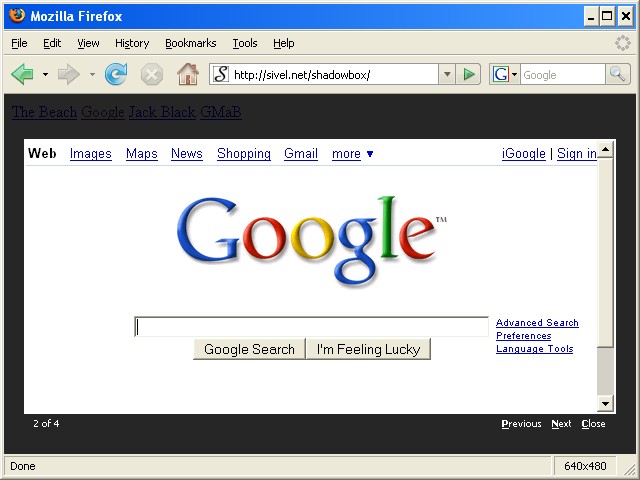Click Next in the shadowbox

pyautogui.click(x=561, y=424)
